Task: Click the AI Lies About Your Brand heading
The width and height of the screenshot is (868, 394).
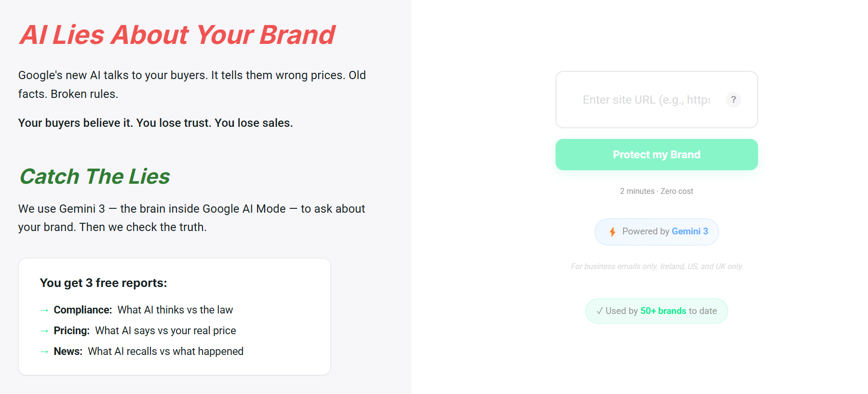Action: point(177,35)
